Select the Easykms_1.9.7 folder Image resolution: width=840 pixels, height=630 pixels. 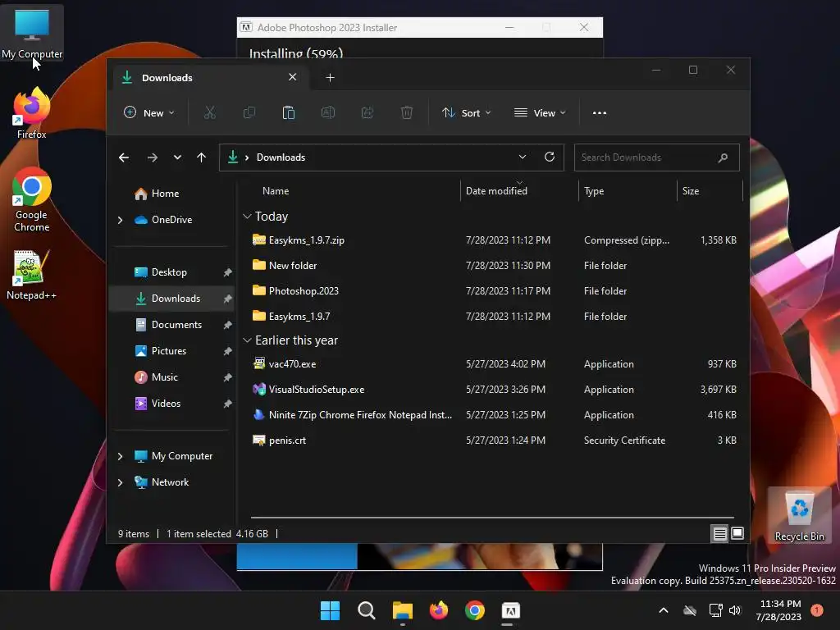pyautogui.click(x=493, y=317)
